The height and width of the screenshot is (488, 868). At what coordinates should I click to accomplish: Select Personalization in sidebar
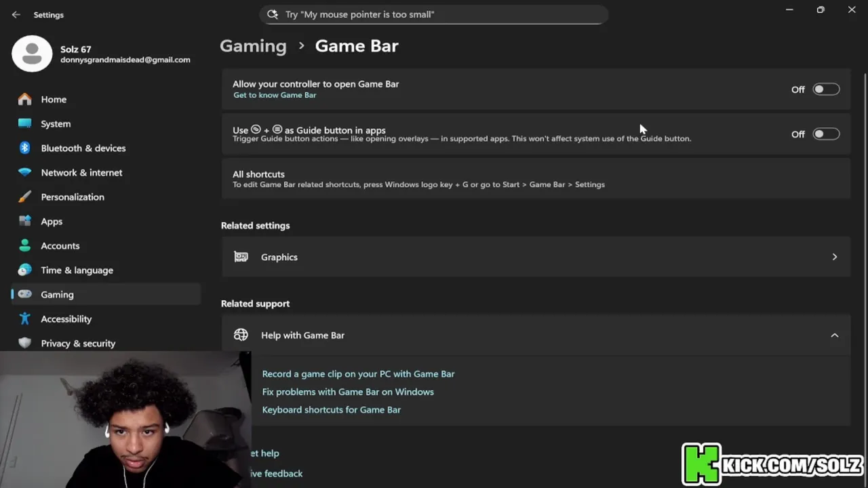click(x=106, y=197)
